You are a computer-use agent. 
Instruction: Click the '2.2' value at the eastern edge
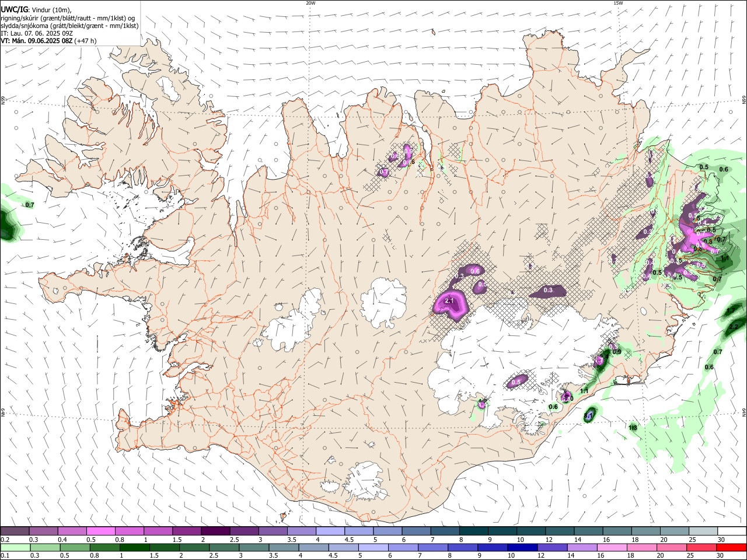(734, 326)
